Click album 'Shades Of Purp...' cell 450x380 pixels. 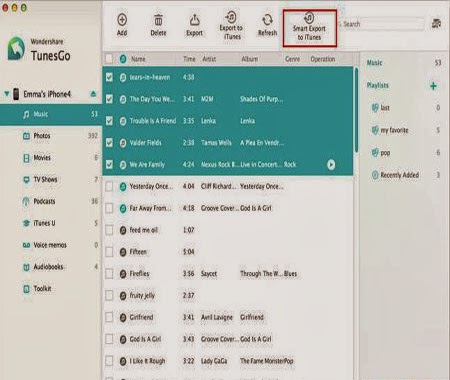262,99
